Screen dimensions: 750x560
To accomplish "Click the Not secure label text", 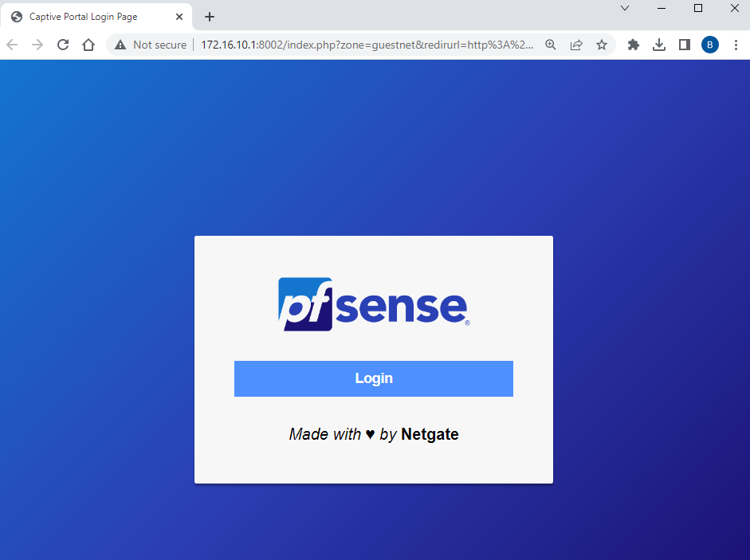I will point(159,45).
